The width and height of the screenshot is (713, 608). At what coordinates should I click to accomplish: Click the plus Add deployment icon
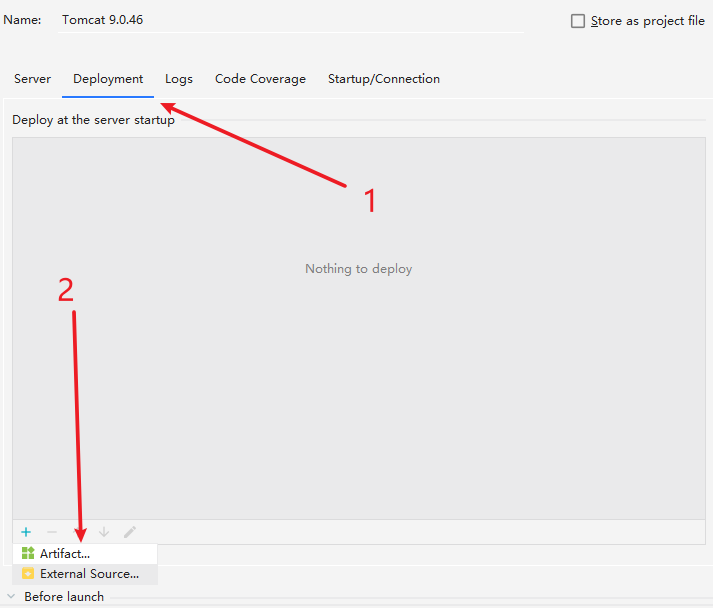click(x=26, y=532)
